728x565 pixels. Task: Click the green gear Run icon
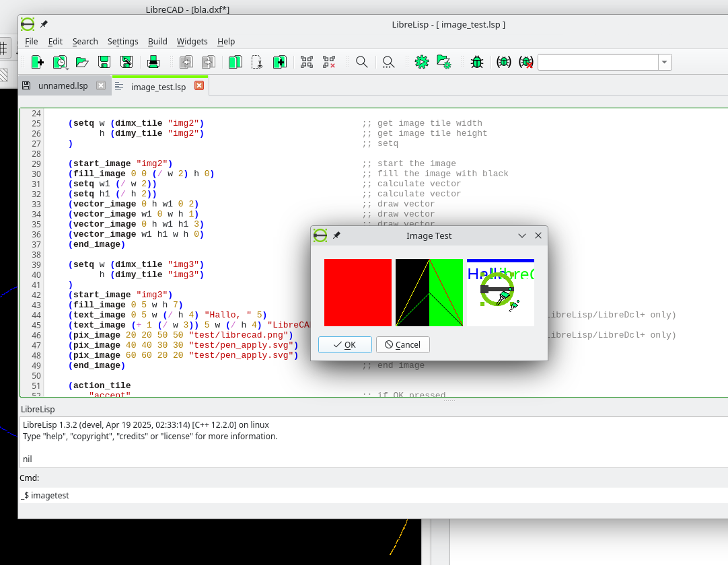[422, 63]
